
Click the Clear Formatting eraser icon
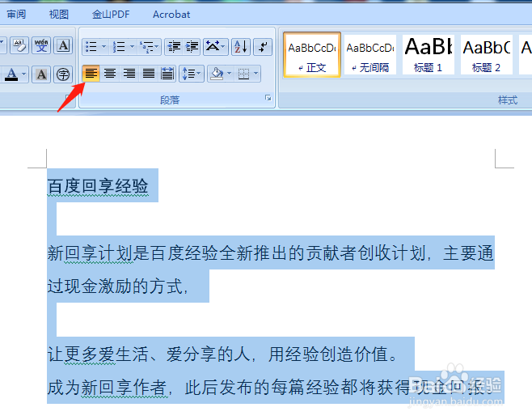[19, 46]
